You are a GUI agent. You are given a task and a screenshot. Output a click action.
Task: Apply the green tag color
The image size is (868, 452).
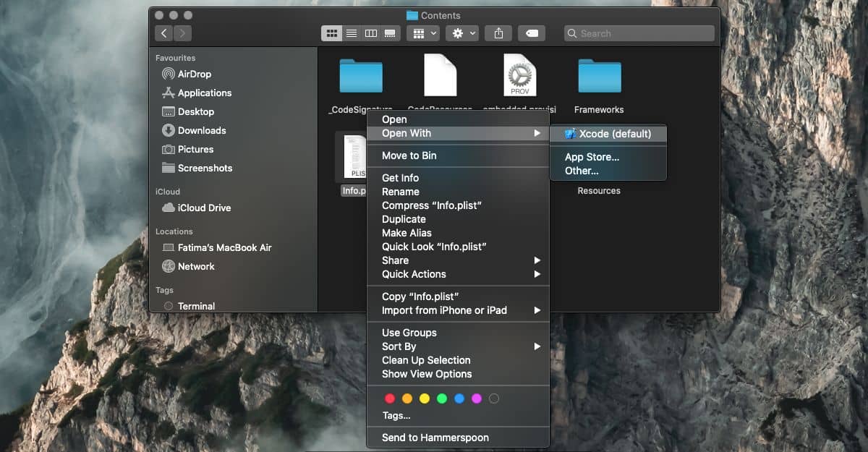click(x=442, y=398)
